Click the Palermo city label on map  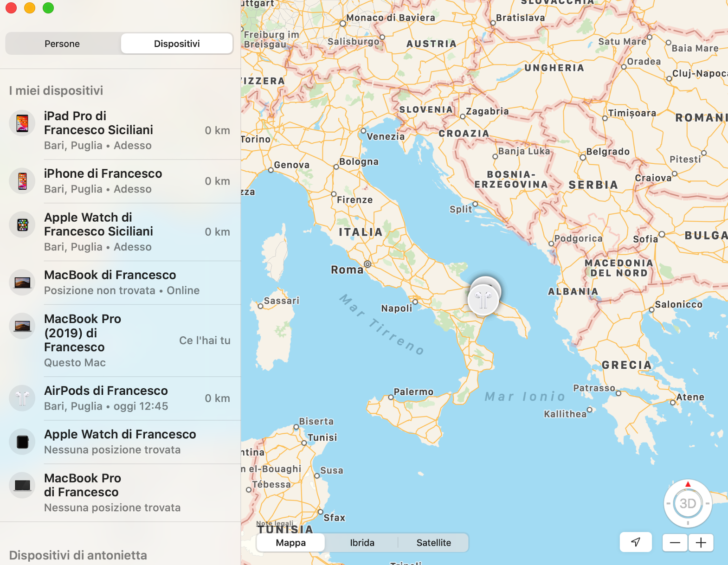tap(413, 392)
